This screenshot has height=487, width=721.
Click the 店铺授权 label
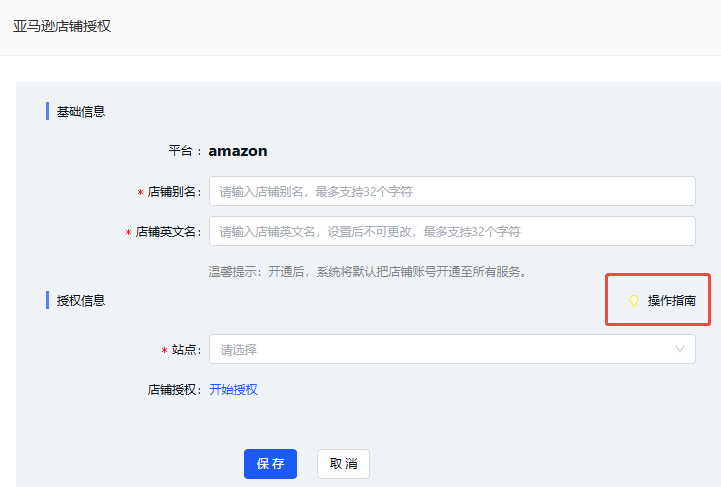tap(174, 390)
